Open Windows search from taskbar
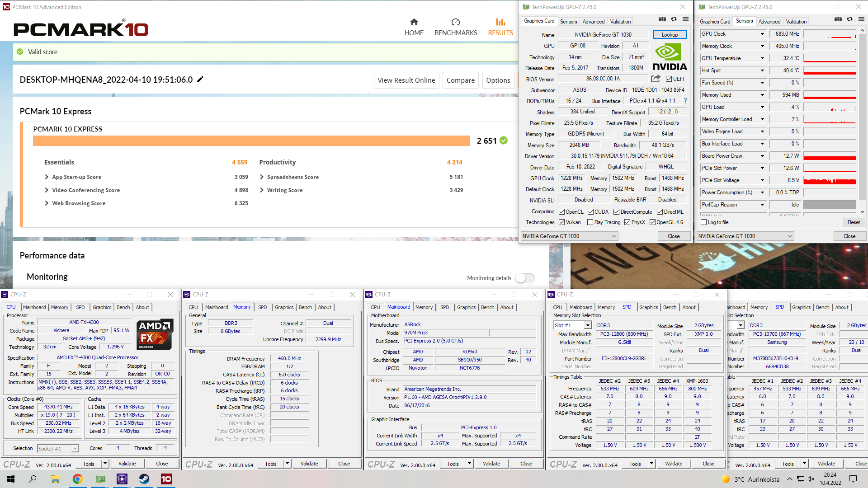Screen dimensions: 868x488 33,479
